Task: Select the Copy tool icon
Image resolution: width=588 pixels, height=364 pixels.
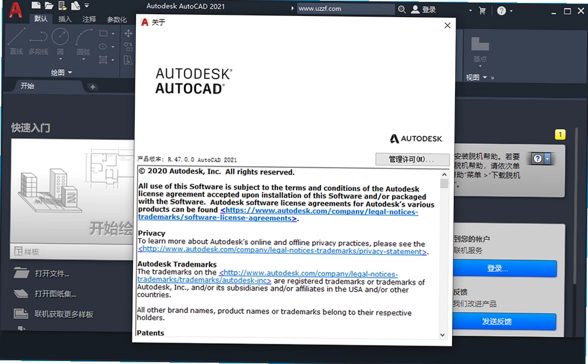Action: [128, 47]
